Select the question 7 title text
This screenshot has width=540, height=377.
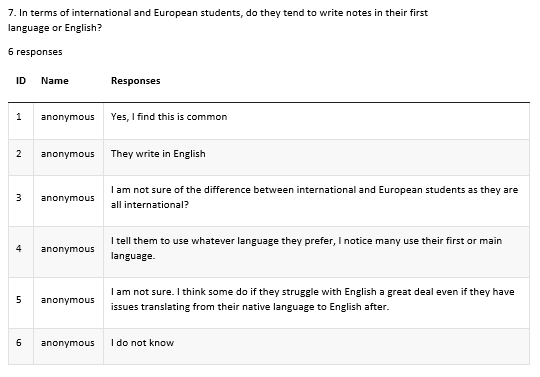pyautogui.click(x=218, y=20)
